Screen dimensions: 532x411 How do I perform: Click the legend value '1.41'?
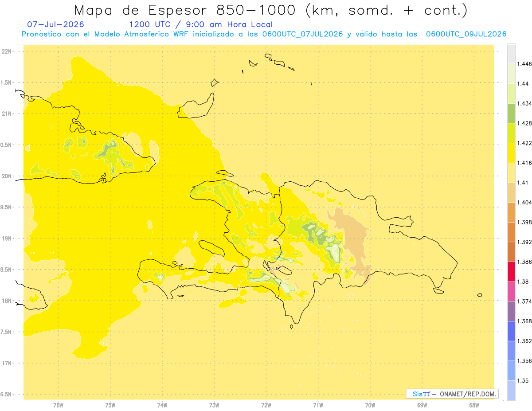point(523,183)
